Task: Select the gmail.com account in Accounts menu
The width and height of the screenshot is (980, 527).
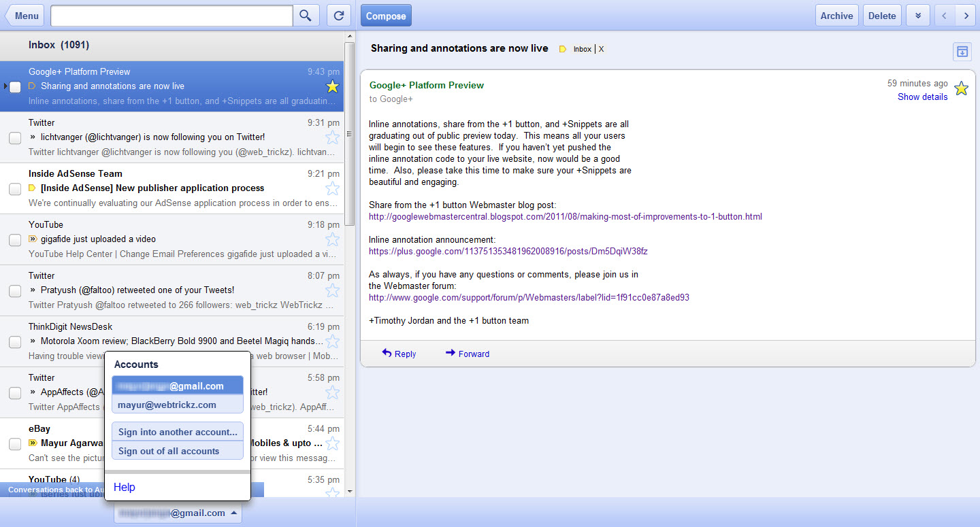Action: click(x=178, y=386)
